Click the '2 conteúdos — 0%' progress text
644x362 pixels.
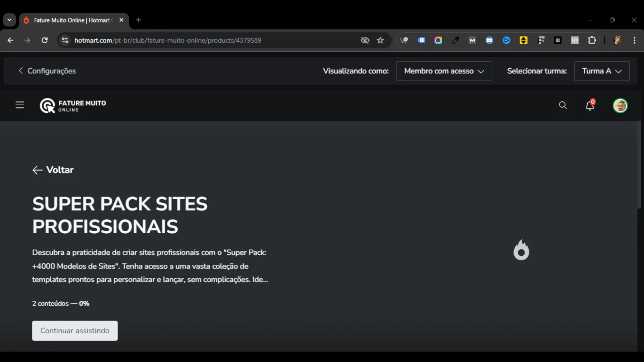[61, 303]
